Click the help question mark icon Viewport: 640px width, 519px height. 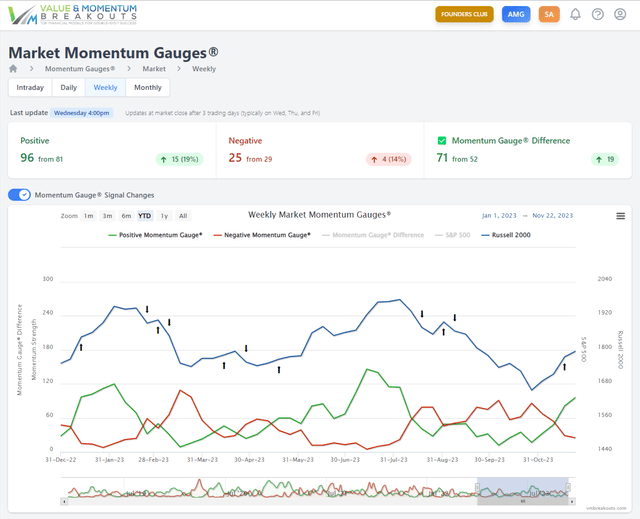click(598, 14)
